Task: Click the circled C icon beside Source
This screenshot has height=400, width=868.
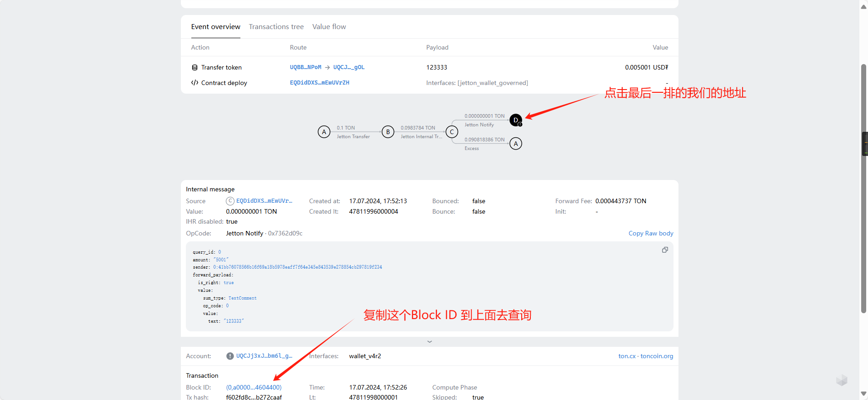Action: (230, 201)
